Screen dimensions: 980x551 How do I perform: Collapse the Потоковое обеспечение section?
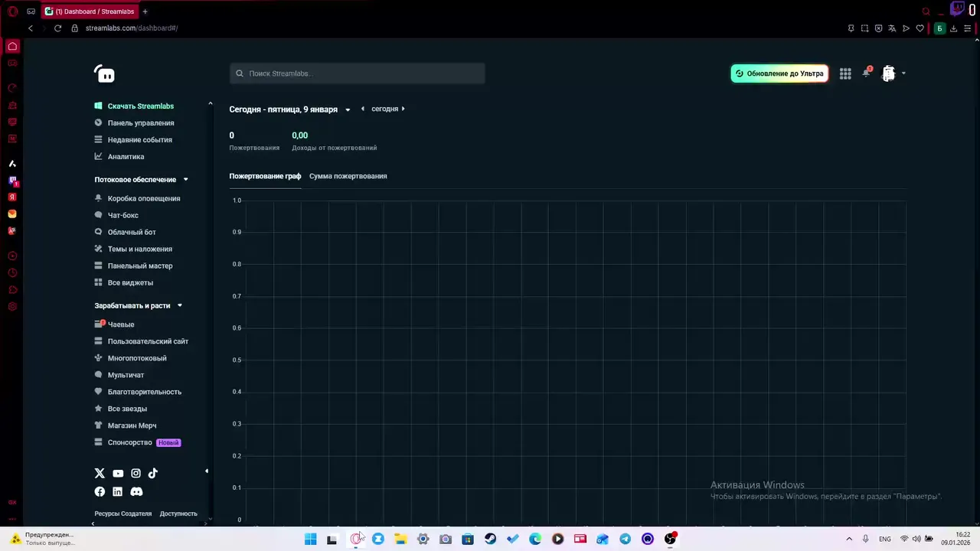(185, 180)
